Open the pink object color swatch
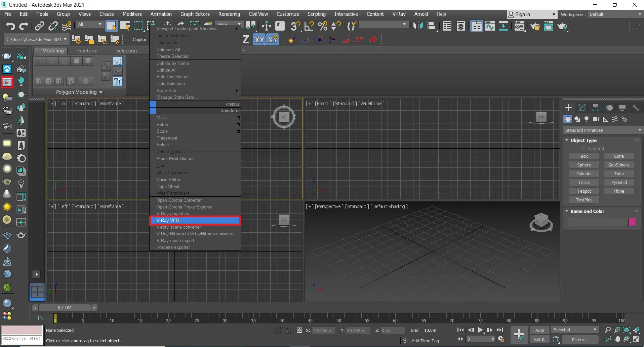Viewport: 644px width, 347px height. tap(632, 222)
